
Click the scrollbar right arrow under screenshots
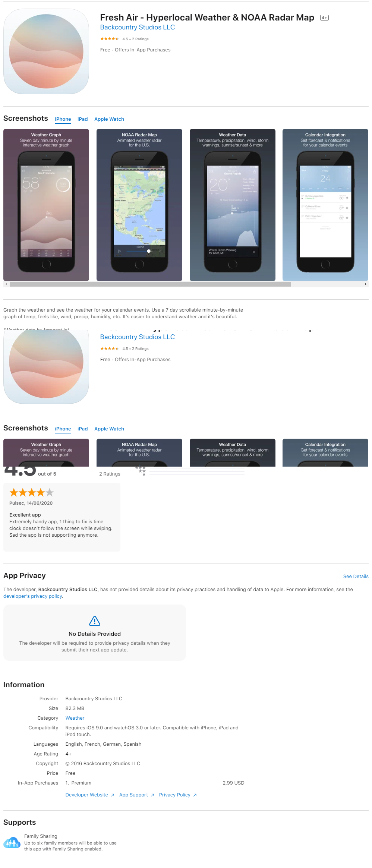pos(365,284)
